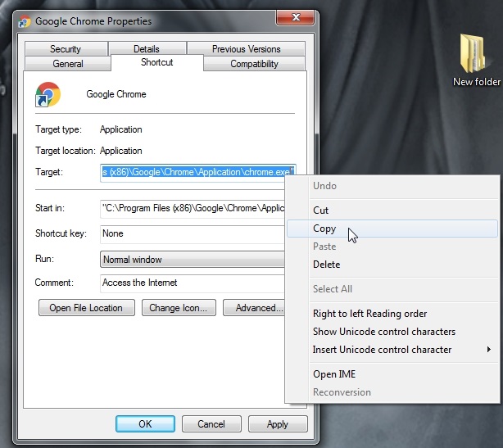Select Right to left Reading order

pyautogui.click(x=392, y=314)
